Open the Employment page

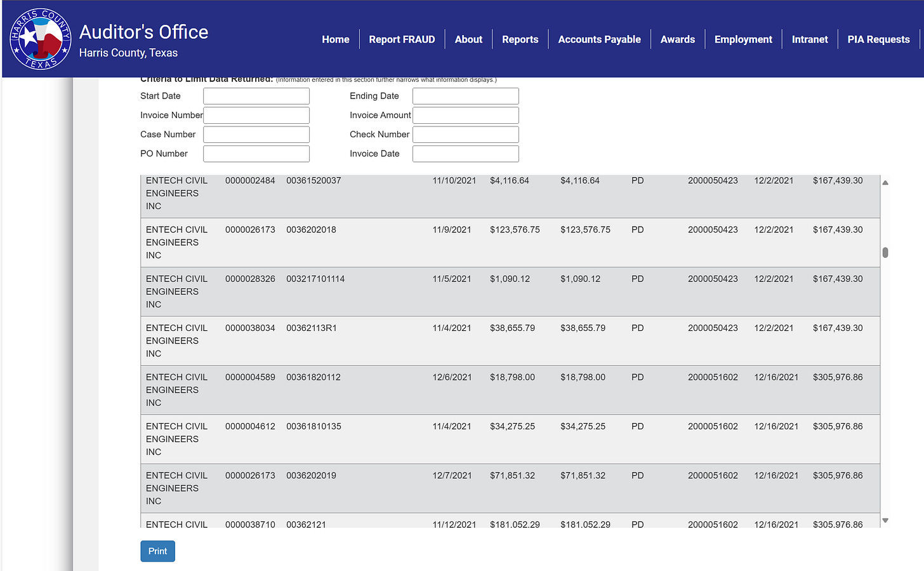tap(743, 39)
